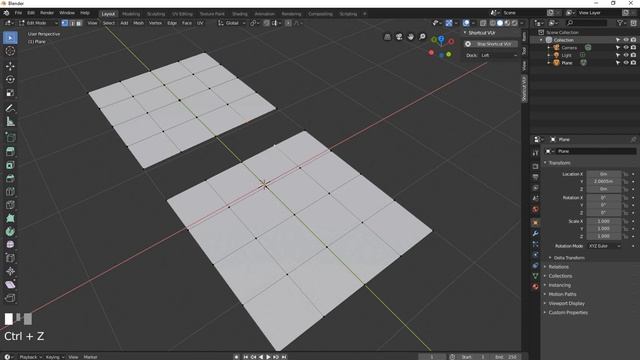Click the viewport Zoom magnifier icon
The width and height of the screenshot is (640, 360).
[422, 37]
